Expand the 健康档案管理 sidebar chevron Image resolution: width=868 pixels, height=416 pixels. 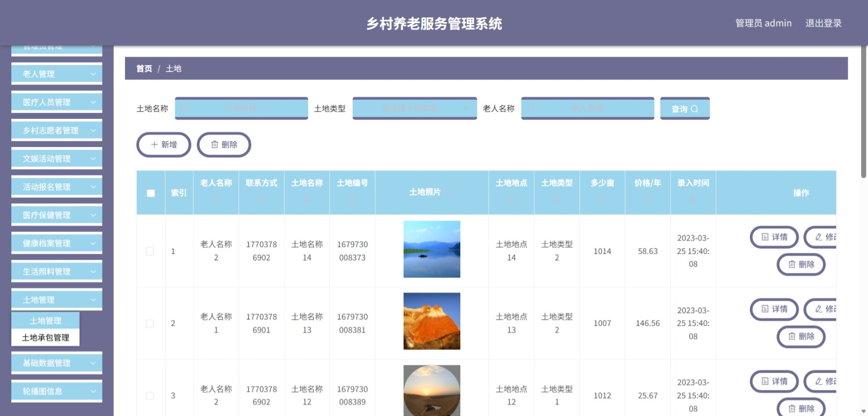(x=93, y=243)
